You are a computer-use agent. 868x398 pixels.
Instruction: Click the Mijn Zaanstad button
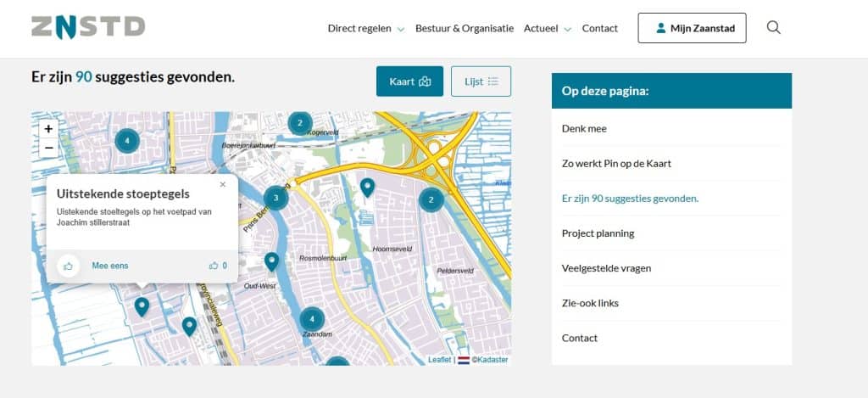tap(692, 28)
